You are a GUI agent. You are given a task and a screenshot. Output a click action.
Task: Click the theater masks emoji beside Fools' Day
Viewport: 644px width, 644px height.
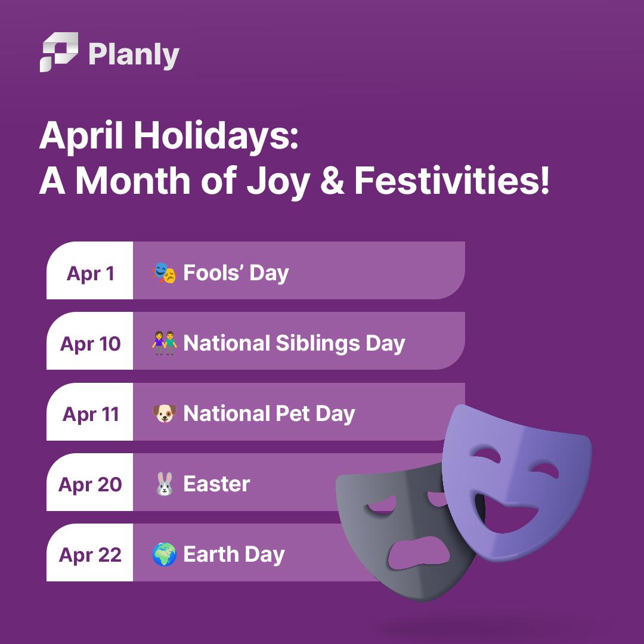(x=165, y=273)
